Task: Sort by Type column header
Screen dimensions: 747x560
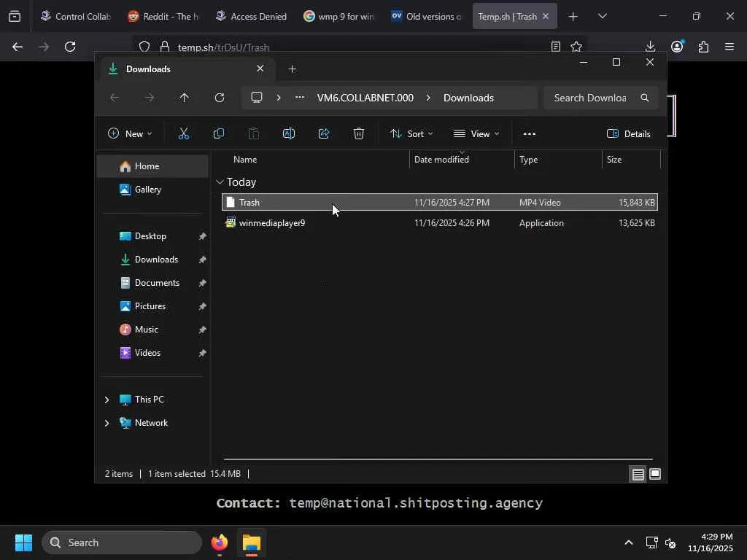Action: click(x=528, y=160)
